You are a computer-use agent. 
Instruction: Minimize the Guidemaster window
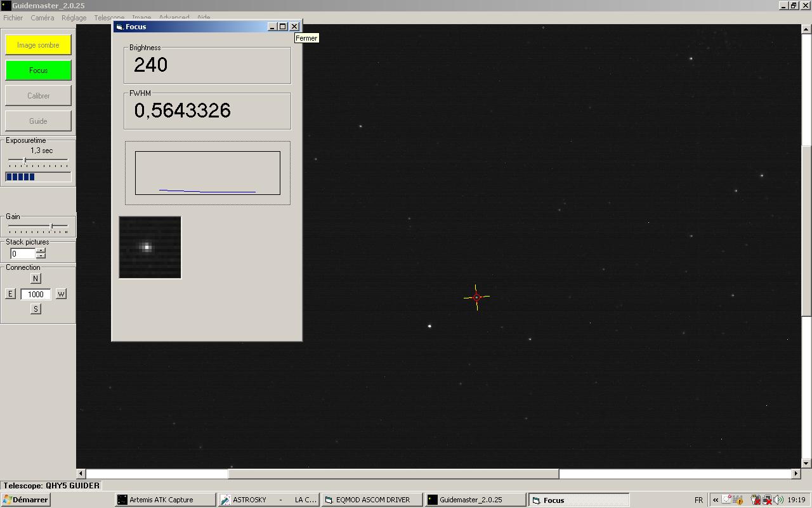[783, 6]
